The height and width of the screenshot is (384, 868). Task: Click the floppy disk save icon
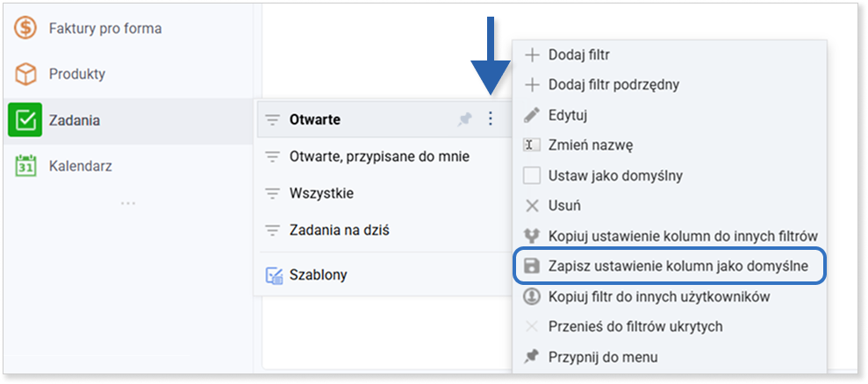tap(531, 265)
